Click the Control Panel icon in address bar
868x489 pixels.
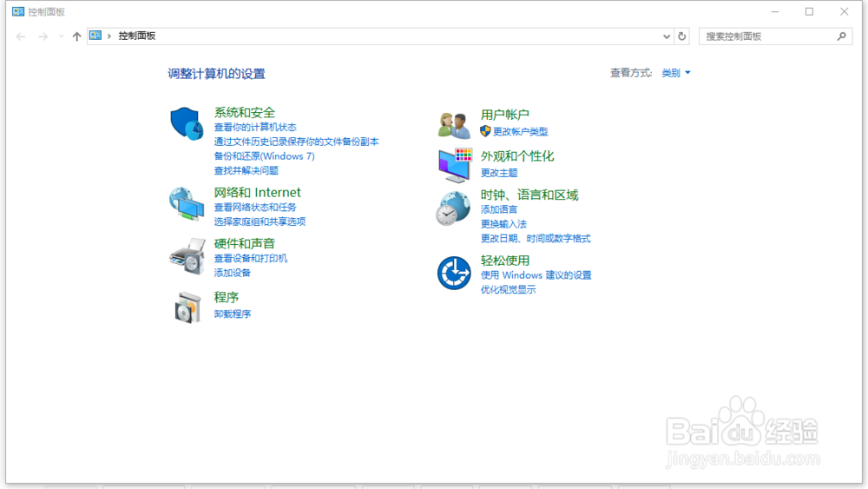tap(95, 36)
